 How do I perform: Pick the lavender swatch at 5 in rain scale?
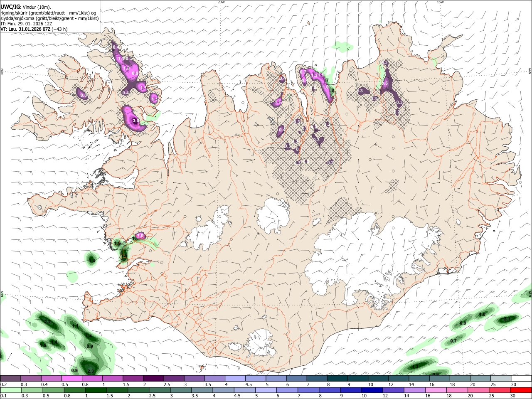pos(266,390)
